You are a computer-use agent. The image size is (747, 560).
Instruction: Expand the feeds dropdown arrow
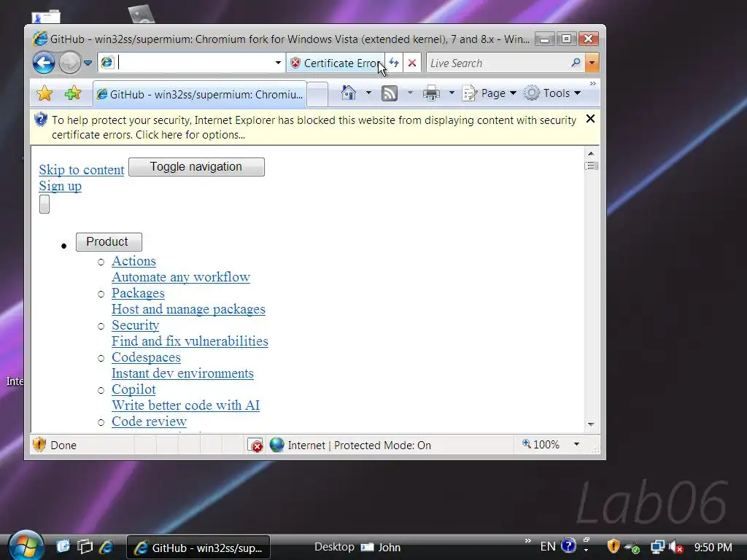click(410, 93)
